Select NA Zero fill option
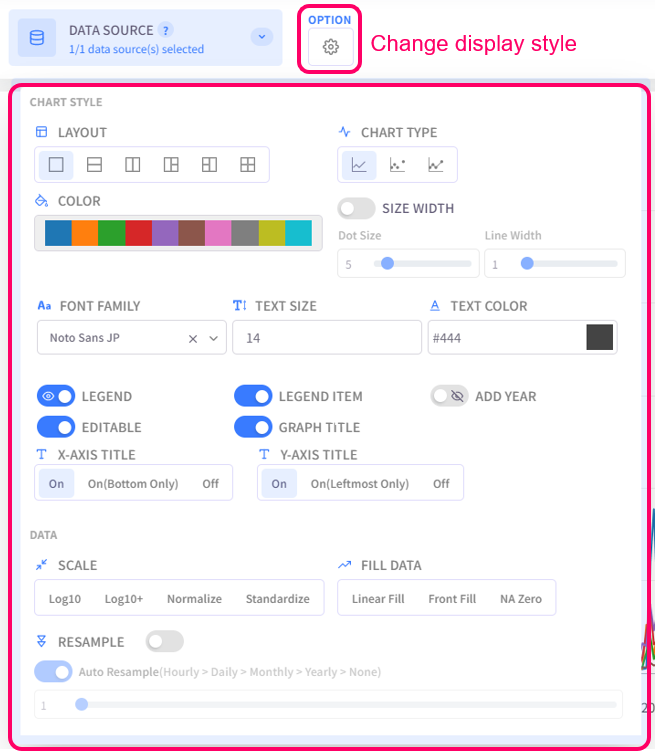The height and width of the screenshot is (754, 662). point(521,599)
